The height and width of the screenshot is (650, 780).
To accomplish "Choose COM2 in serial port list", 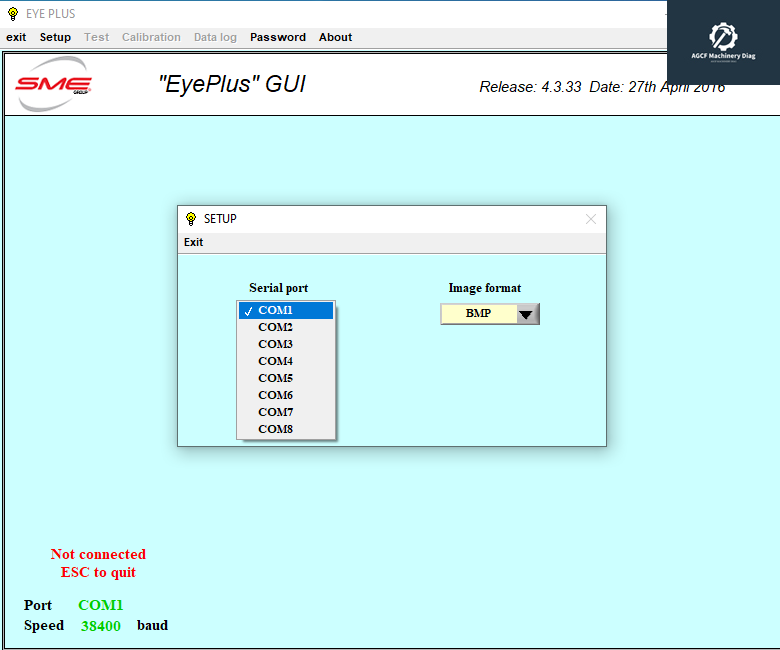I will (x=276, y=327).
